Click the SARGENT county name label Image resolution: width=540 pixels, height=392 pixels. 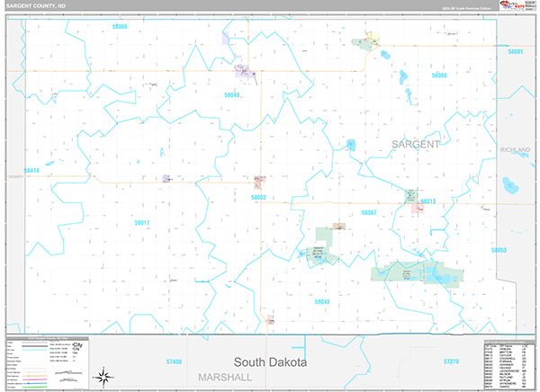[x=416, y=144]
